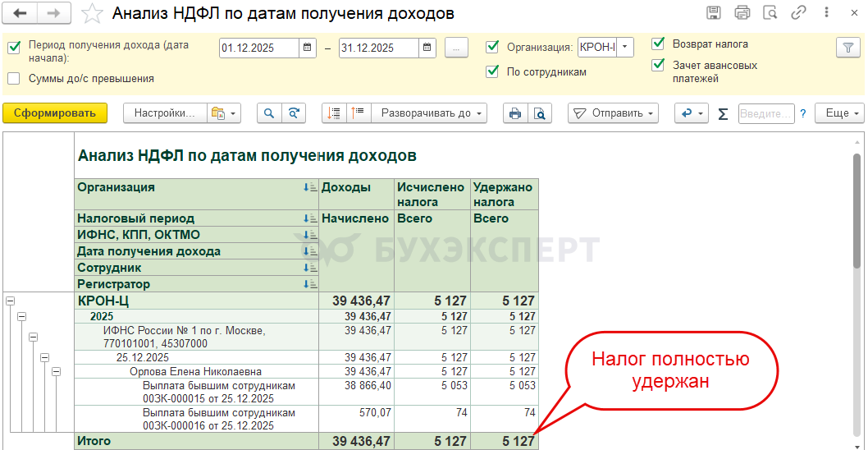Toggle Зачет авансовых платежей checkbox
This screenshot has height=450, width=868.
pyautogui.click(x=658, y=66)
